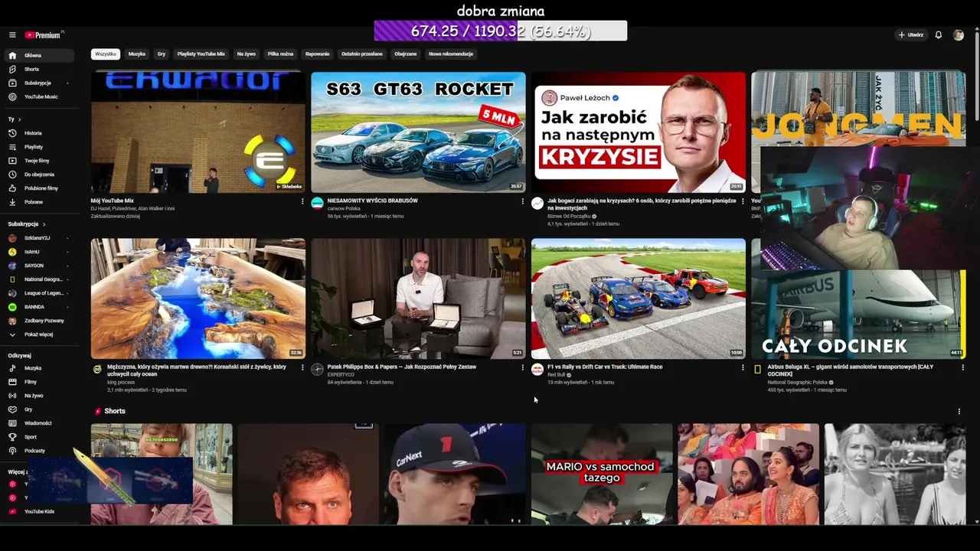The height and width of the screenshot is (551, 980).
Task: Select the Na żywo filter chip
Action: coord(247,54)
